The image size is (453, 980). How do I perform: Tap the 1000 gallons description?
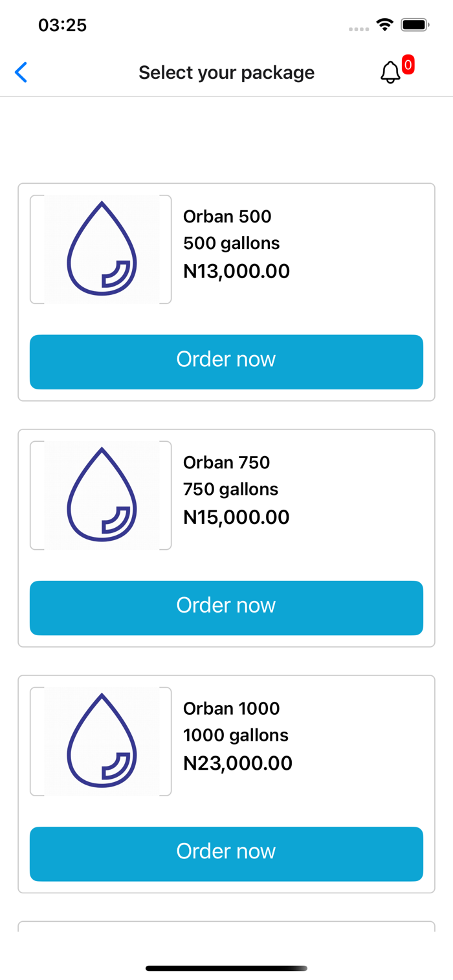point(236,735)
